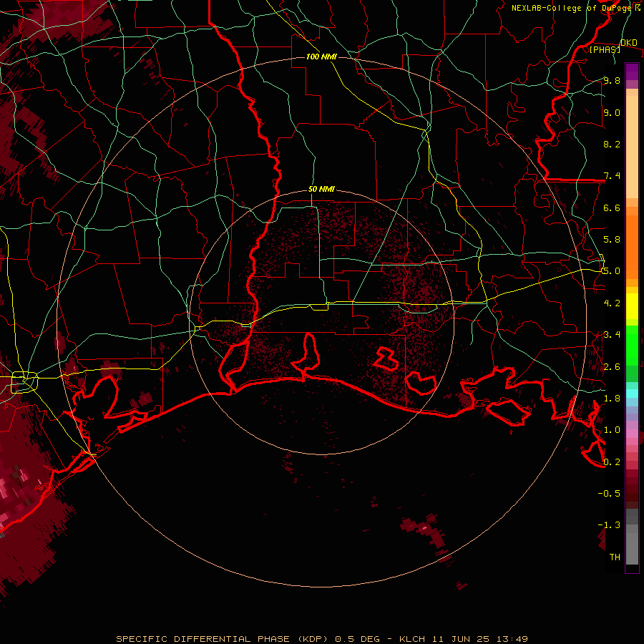The width and height of the screenshot is (644, 644).
Task: Click the 2.6 value on the scale
Action: click(612, 366)
